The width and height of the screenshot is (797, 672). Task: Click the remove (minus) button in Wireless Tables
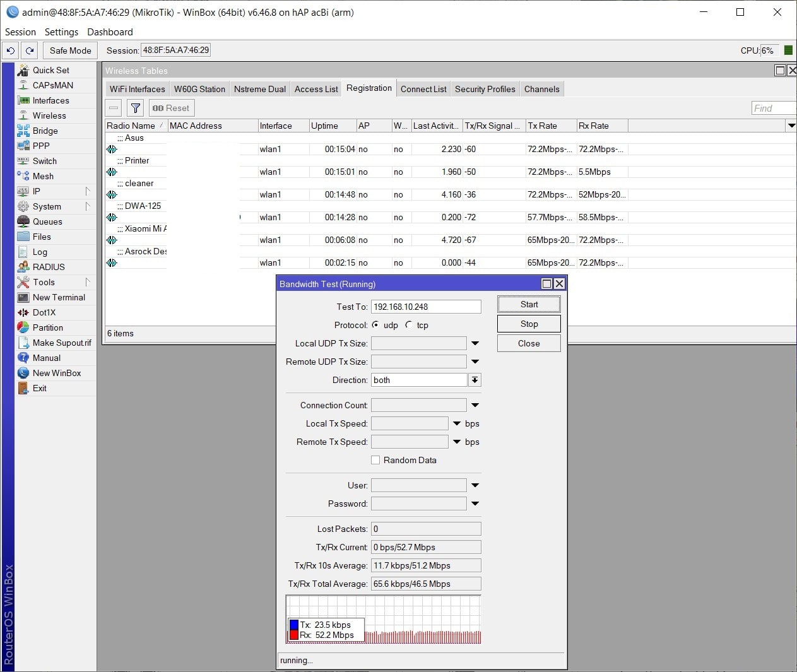pos(114,108)
